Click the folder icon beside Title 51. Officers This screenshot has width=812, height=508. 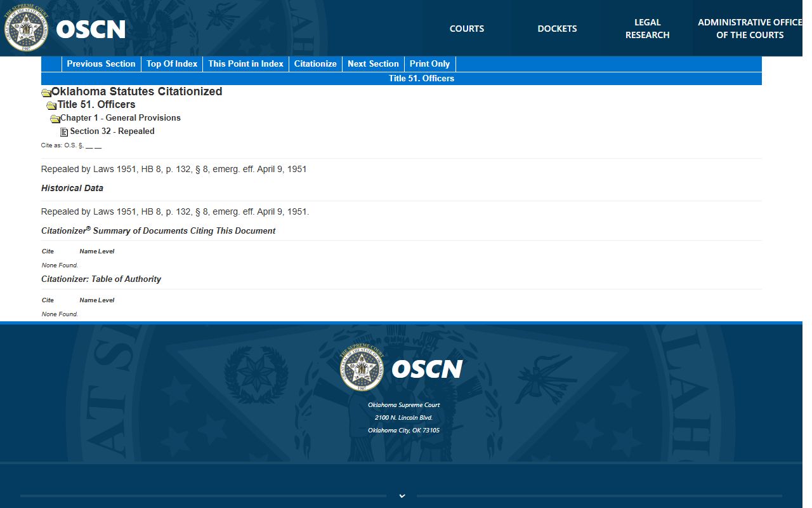pos(51,106)
